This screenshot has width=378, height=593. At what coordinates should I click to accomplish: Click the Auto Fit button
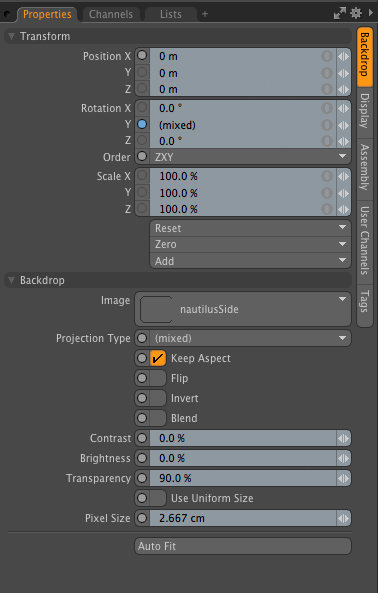pos(243,546)
